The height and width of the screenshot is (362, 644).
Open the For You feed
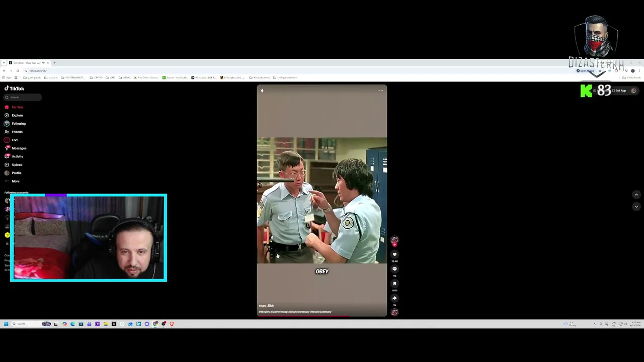pyautogui.click(x=14, y=107)
